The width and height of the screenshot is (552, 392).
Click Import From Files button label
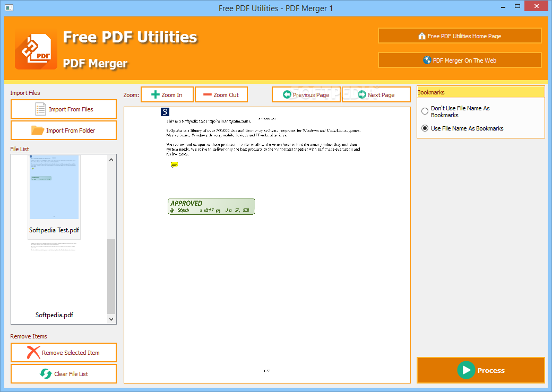click(71, 109)
